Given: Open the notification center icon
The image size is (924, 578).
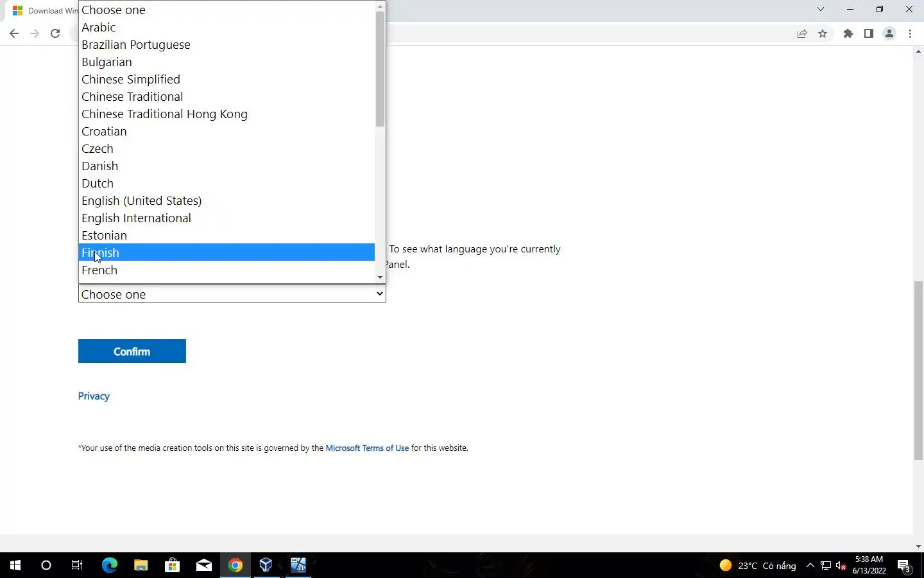Looking at the screenshot, I should [x=905, y=566].
